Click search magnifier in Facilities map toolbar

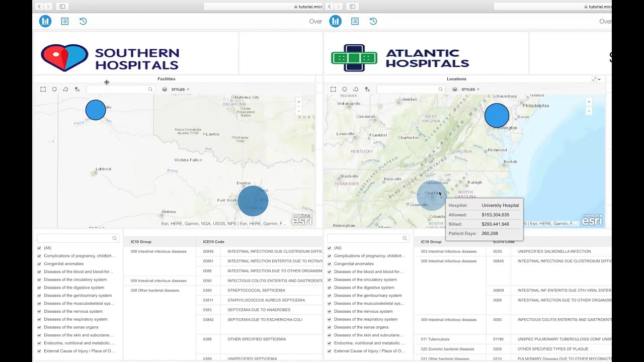(150, 89)
